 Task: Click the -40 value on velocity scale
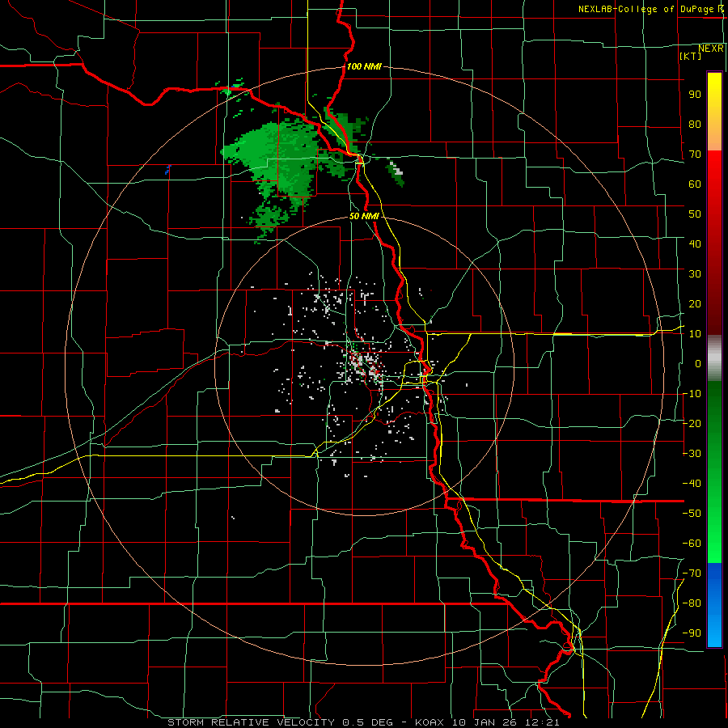pos(692,484)
